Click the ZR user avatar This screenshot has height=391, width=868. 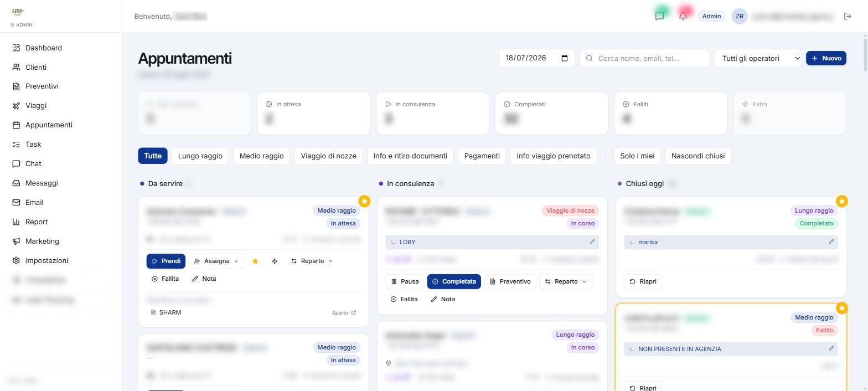740,16
